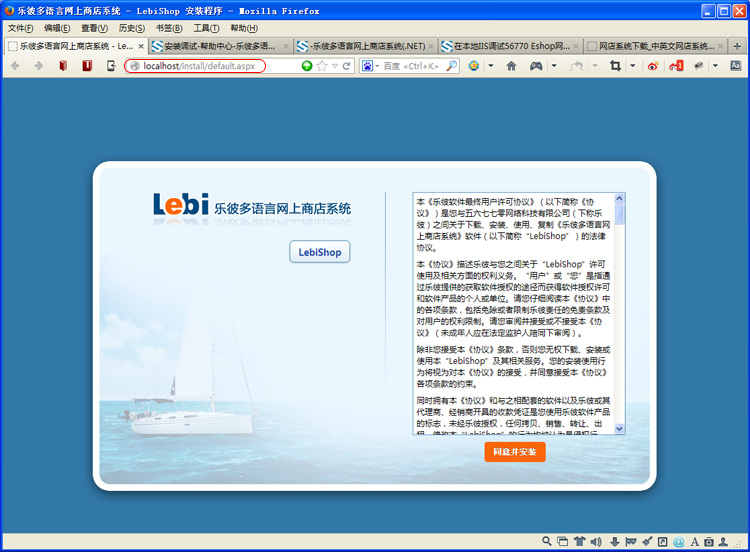750x552 pixels.
Task: Click the status bar shirt icon
Action: click(580, 541)
